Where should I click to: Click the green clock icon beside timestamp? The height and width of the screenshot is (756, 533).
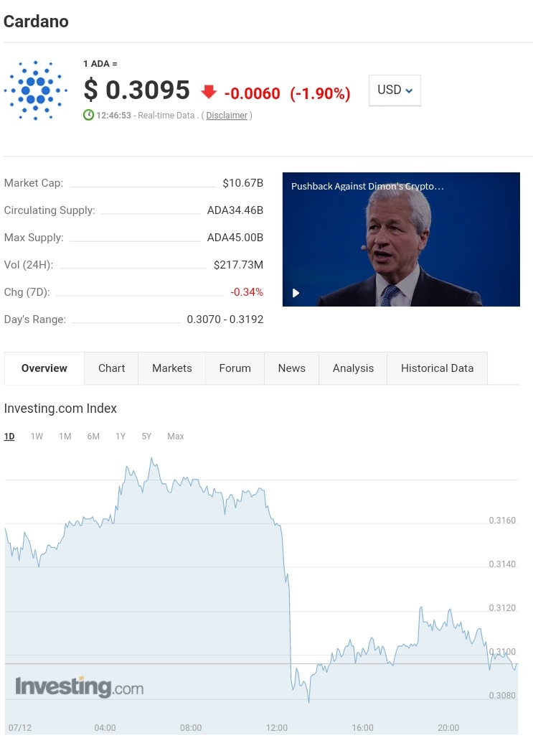pos(89,115)
